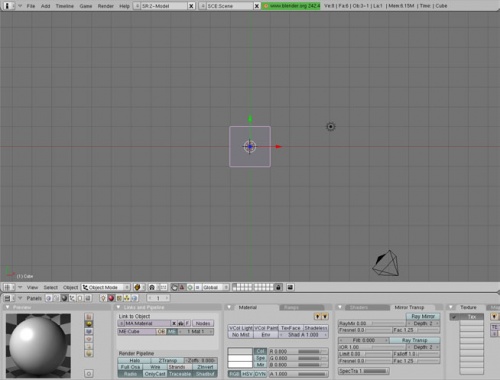Switch to Shading context sphere icon

tap(64, 298)
